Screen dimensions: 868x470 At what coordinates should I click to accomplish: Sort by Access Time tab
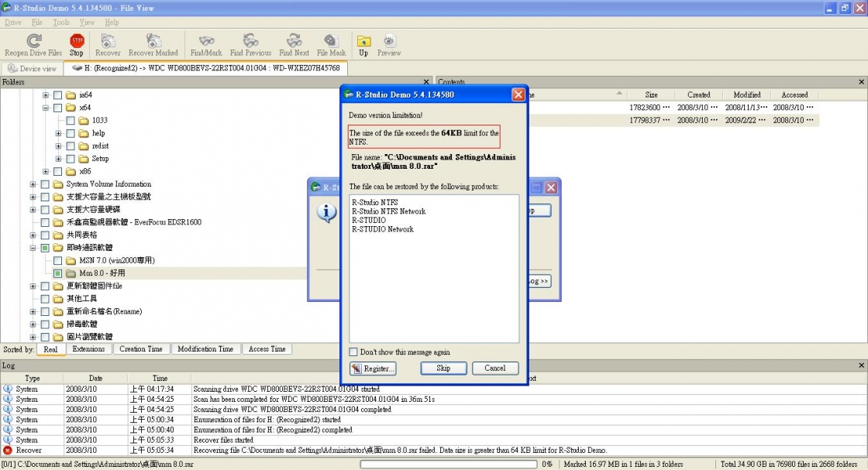[x=267, y=349]
